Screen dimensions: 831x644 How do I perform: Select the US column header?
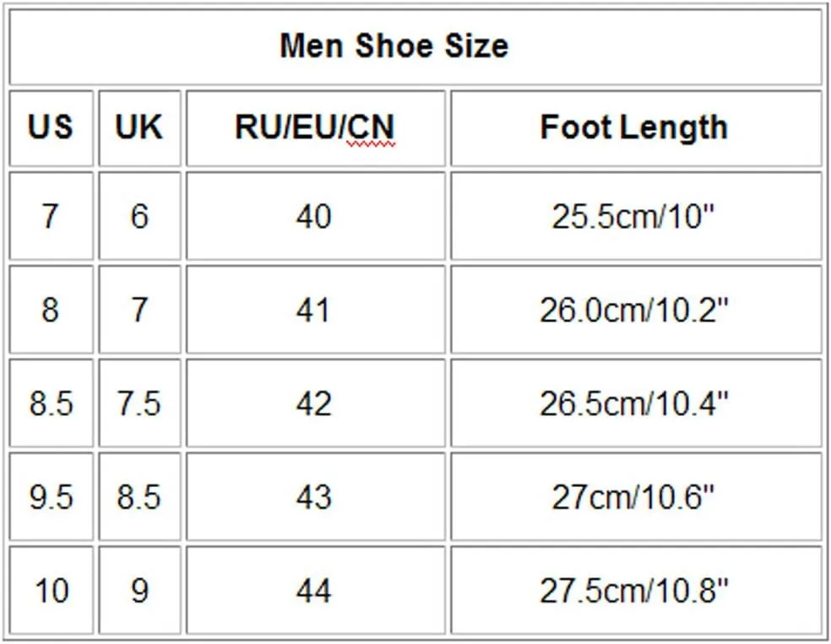pyautogui.click(x=51, y=128)
